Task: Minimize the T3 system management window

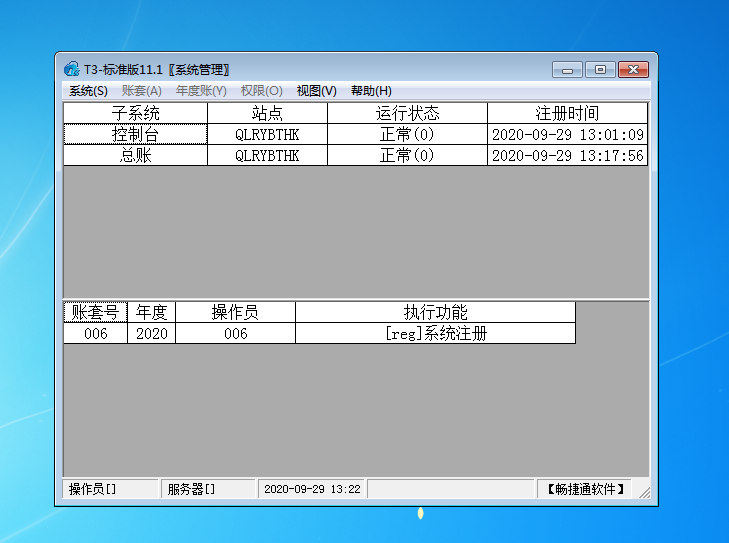Action: (567, 70)
